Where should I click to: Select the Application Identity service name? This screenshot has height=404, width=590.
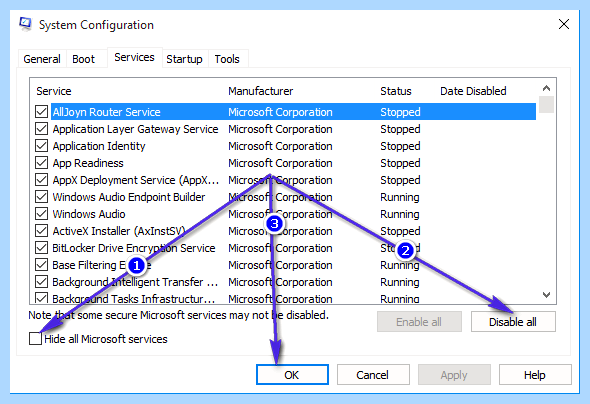(x=99, y=146)
